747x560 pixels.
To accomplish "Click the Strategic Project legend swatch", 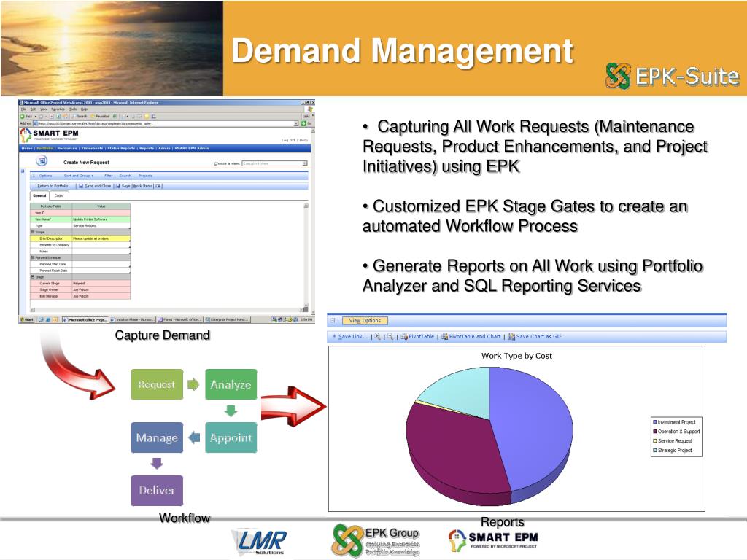I will click(654, 450).
